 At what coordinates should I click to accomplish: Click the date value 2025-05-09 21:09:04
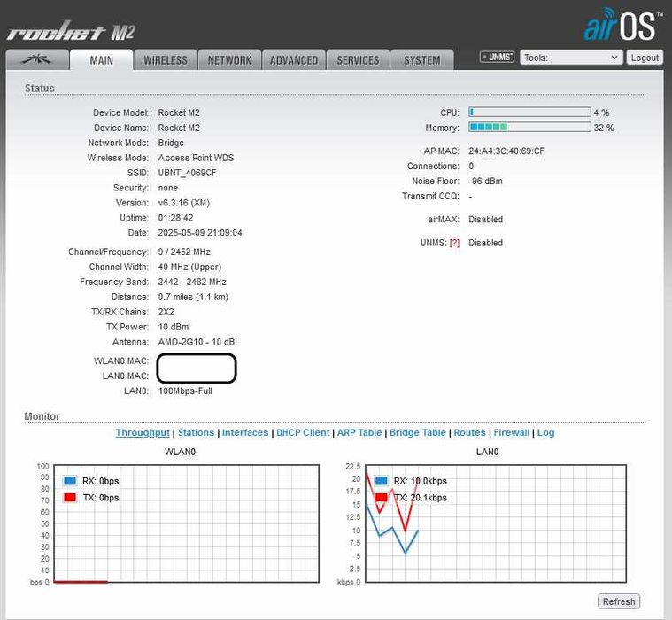(200, 233)
